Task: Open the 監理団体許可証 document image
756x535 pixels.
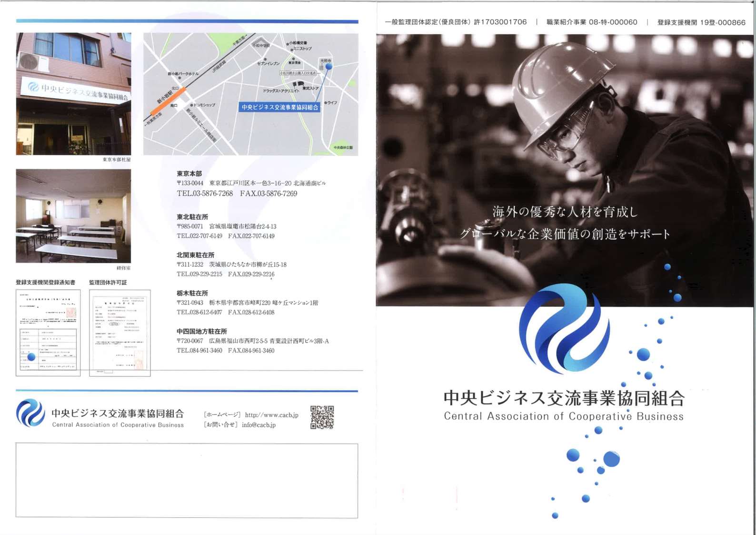Action: click(120, 333)
